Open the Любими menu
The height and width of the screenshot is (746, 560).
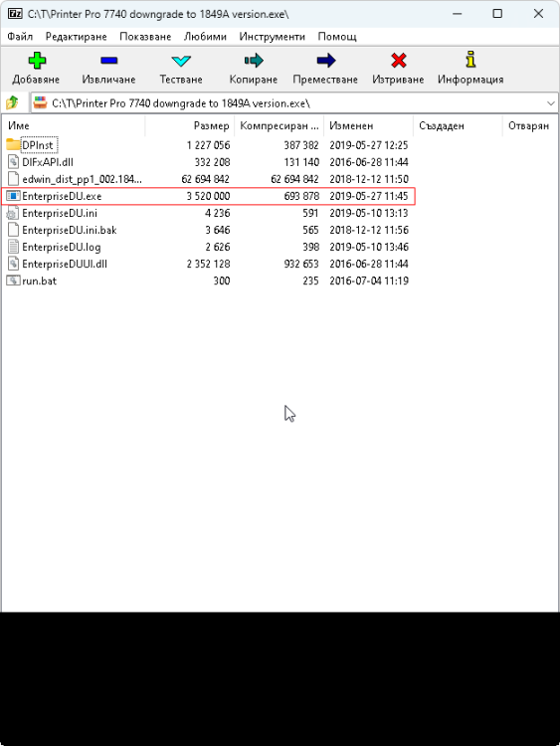coord(205,37)
